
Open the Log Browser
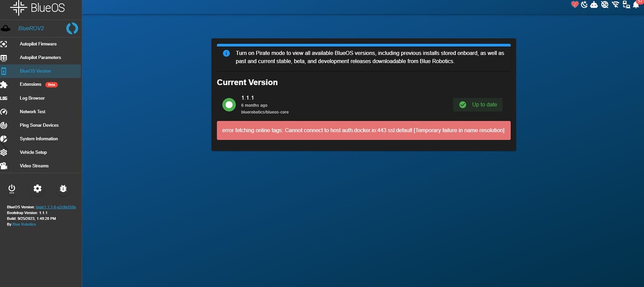[x=32, y=98]
